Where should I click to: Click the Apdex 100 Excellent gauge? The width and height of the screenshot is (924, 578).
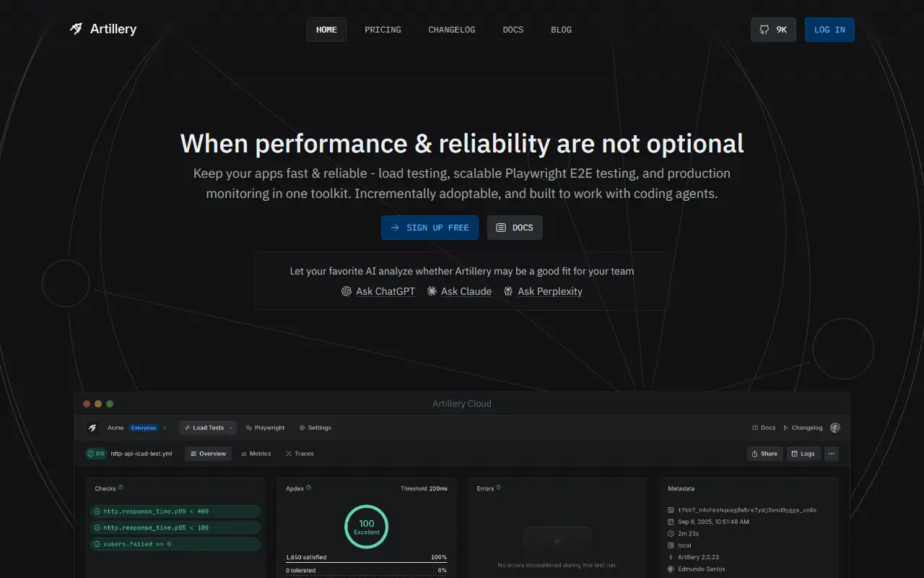pos(367,527)
